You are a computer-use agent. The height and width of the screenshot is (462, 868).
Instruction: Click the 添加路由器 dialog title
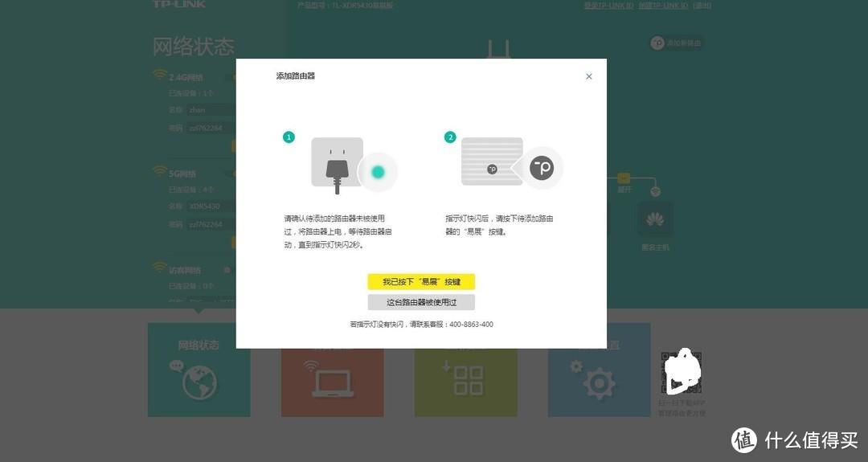click(296, 76)
